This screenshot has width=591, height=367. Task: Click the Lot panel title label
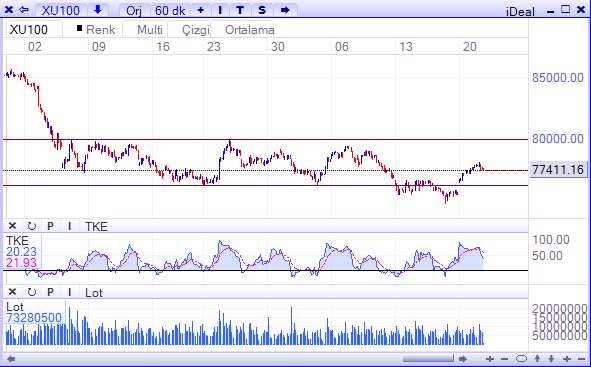pyautogui.click(x=93, y=293)
